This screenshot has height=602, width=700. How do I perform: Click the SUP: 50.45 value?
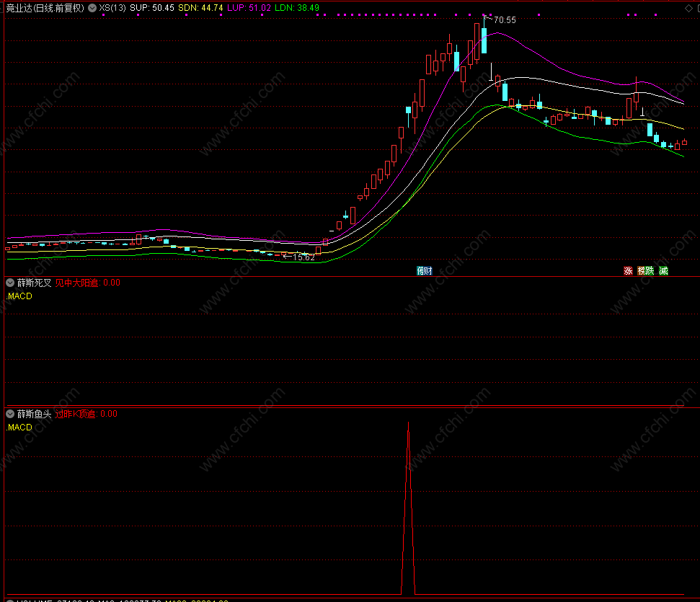(x=152, y=8)
